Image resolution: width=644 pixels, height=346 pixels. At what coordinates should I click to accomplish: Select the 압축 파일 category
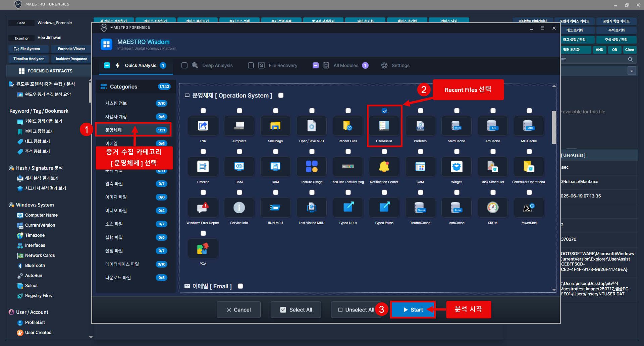pyautogui.click(x=136, y=184)
